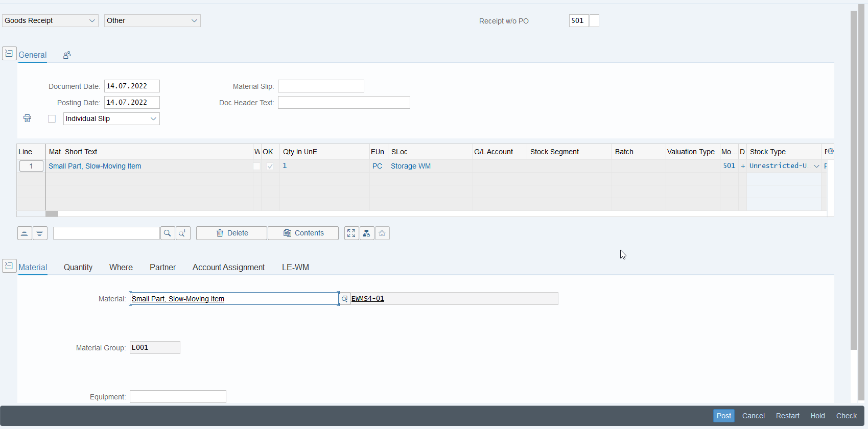Click the search text field above item tabs
The image size is (868, 429).
[x=106, y=233]
